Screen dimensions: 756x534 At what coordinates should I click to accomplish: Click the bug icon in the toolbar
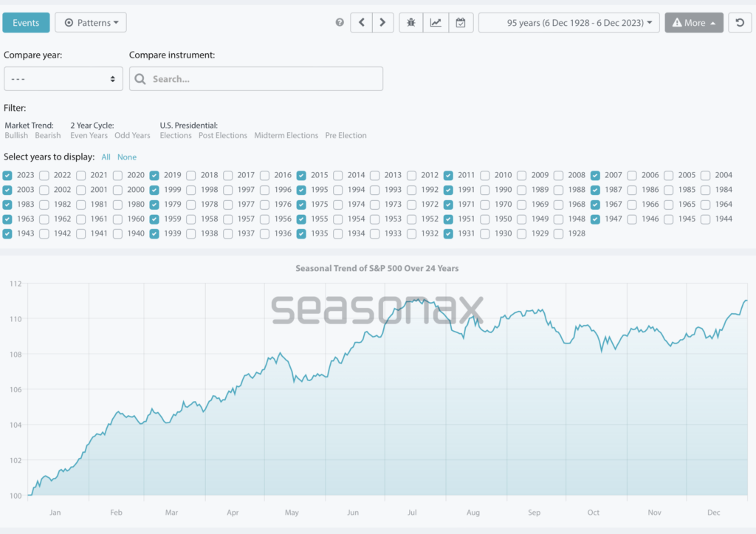tap(411, 23)
